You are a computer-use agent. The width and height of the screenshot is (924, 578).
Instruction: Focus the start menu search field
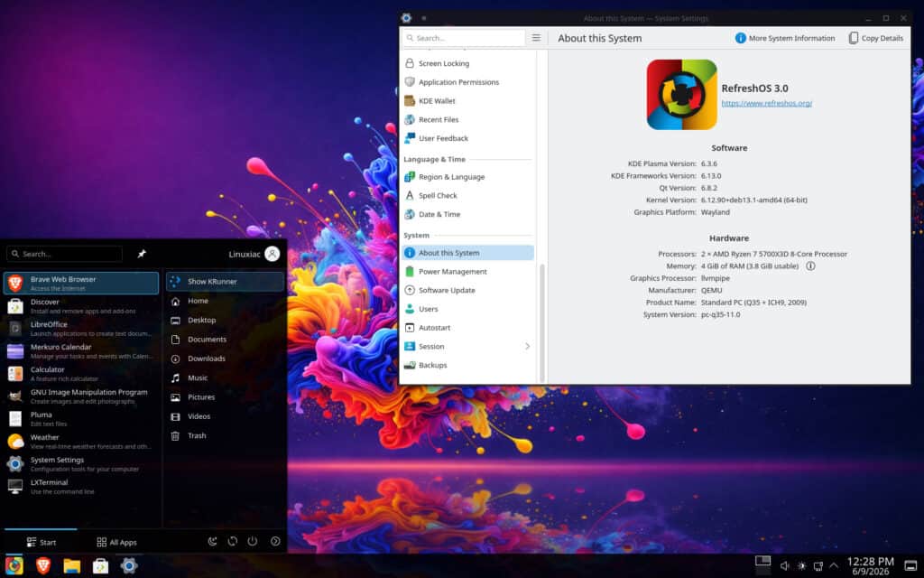click(x=64, y=254)
